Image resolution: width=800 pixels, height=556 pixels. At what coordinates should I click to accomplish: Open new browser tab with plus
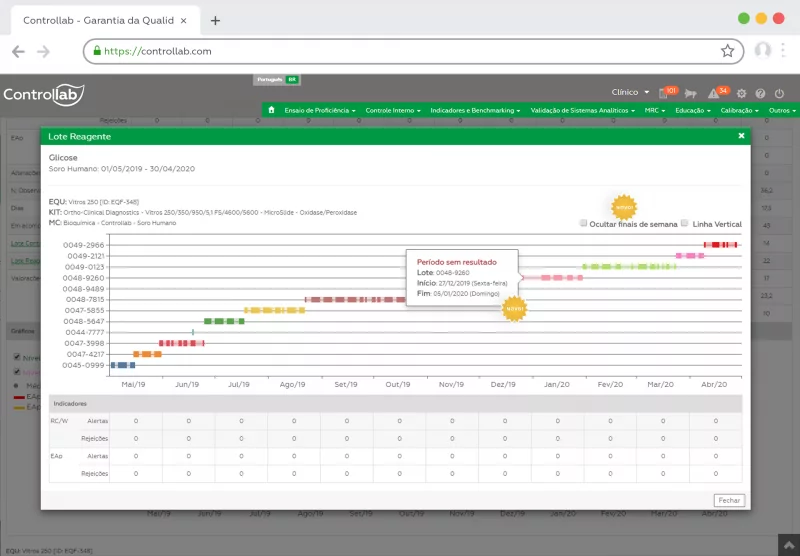point(215,20)
